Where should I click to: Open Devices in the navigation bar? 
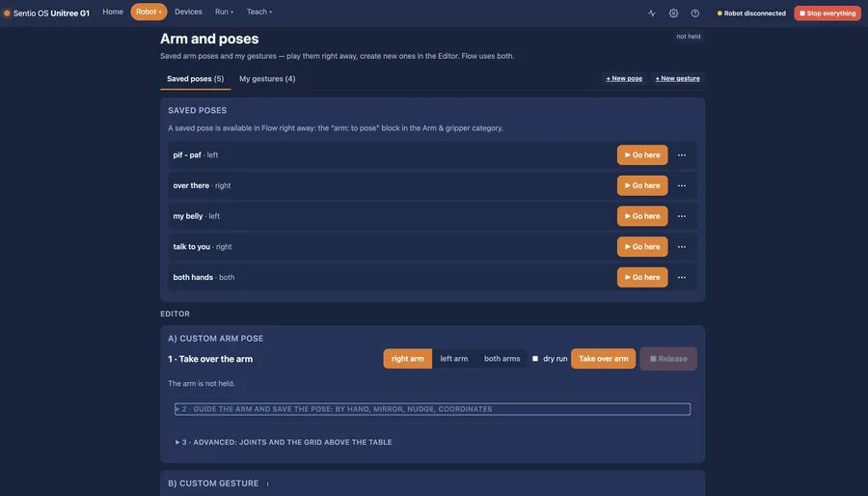188,12
